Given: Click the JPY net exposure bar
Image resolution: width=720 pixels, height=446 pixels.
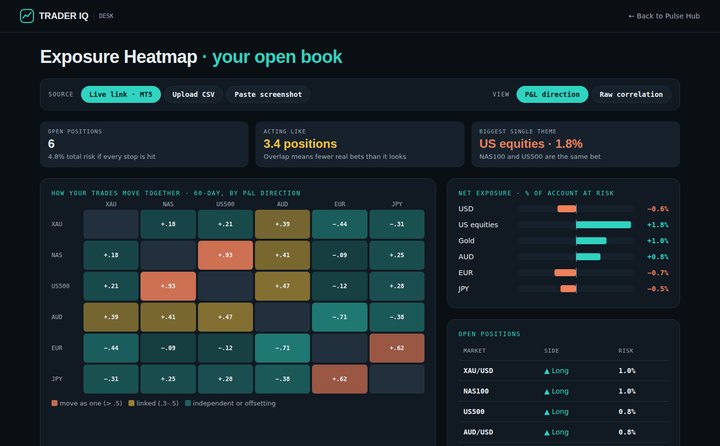Looking at the screenshot, I should 568,289.
